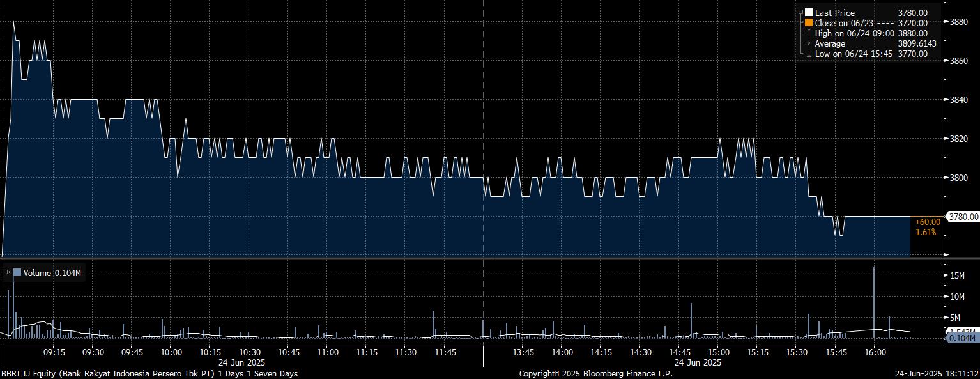Click the 15M volume axis label
Image resolution: width=980 pixels, height=379 pixels.
click(x=957, y=275)
